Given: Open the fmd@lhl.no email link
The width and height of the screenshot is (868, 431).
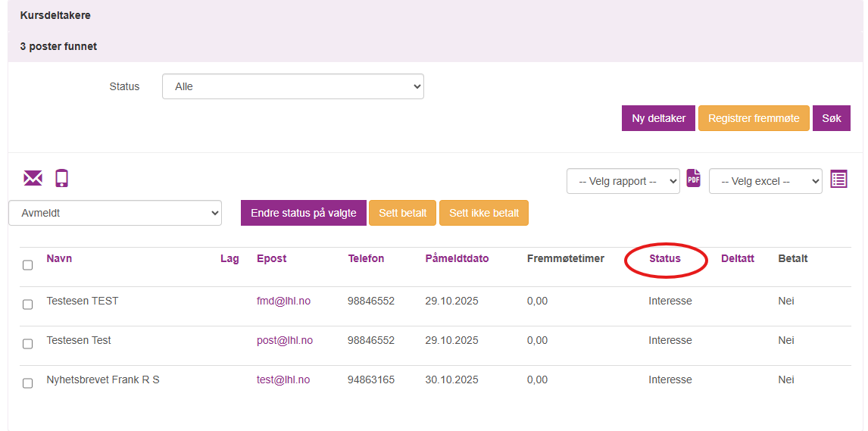Looking at the screenshot, I should (x=283, y=301).
